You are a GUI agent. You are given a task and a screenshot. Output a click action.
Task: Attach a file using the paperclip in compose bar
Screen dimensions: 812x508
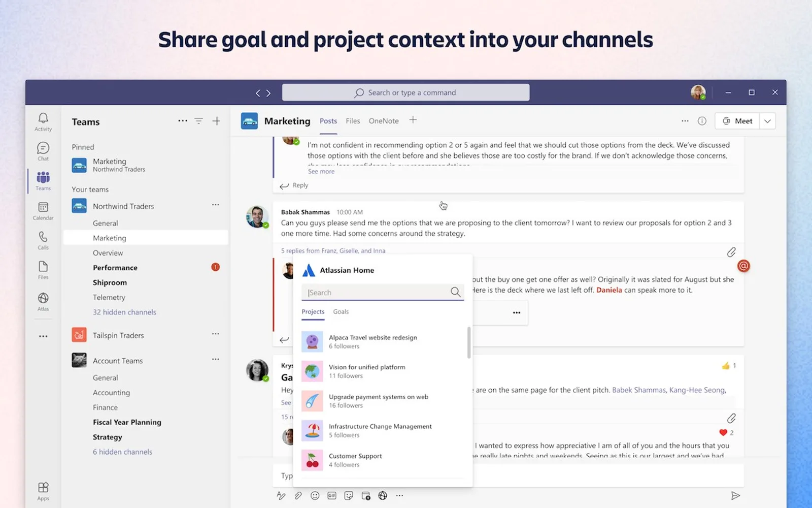pos(298,496)
